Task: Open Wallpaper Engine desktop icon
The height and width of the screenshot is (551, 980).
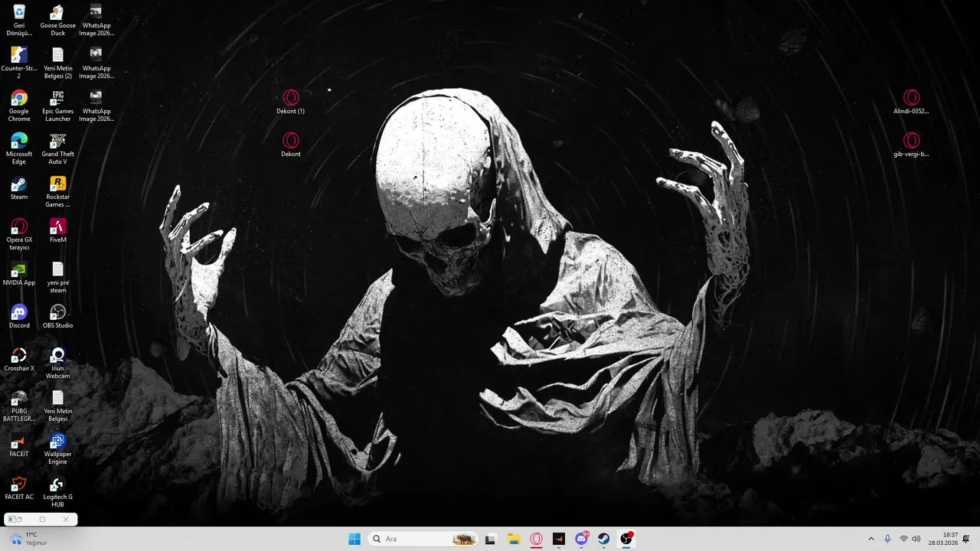Action: (58, 448)
